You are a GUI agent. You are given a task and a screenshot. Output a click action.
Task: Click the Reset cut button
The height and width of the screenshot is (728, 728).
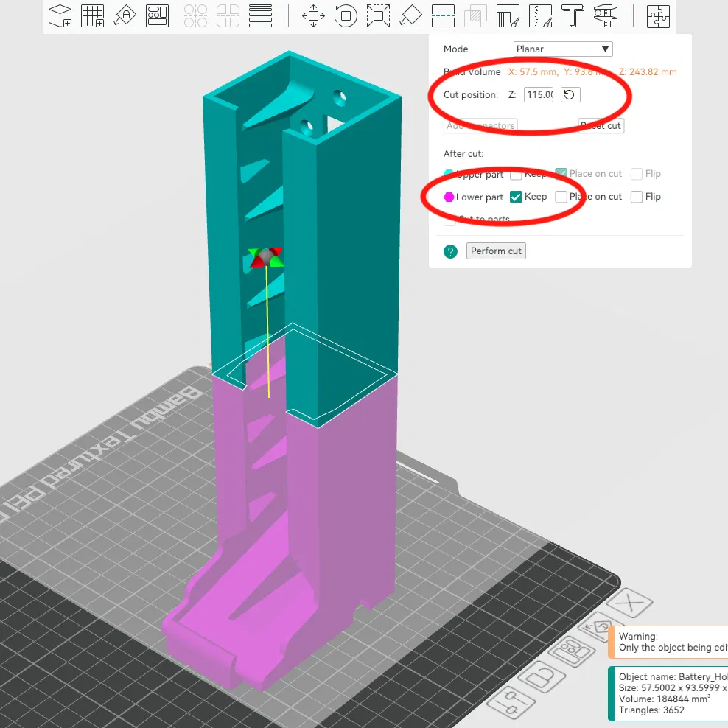click(601, 126)
